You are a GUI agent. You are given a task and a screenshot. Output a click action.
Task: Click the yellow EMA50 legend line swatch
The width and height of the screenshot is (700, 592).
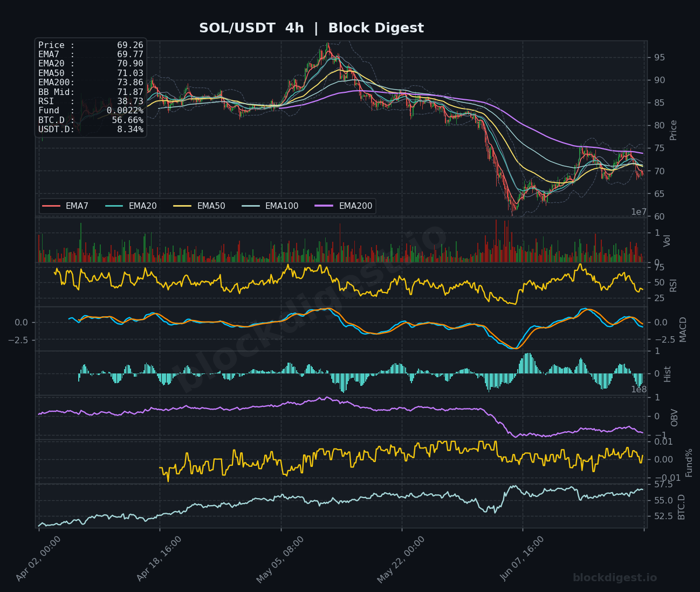182,206
